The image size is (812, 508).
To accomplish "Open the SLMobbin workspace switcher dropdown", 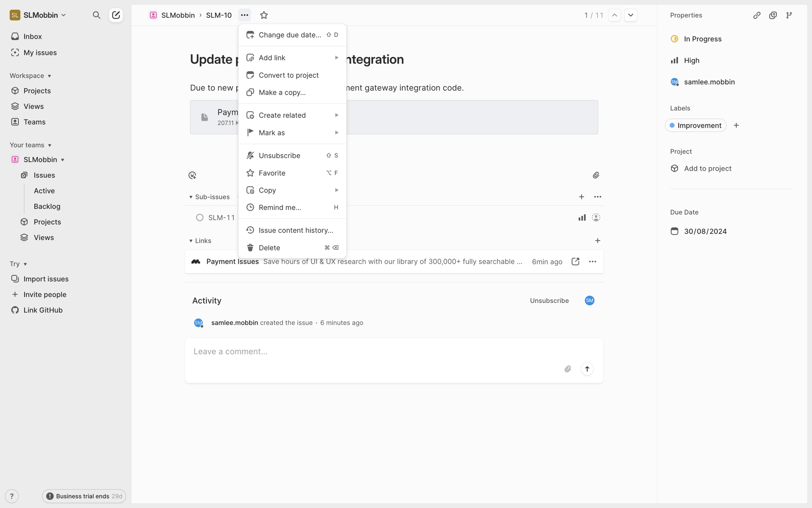I will pyautogui.click(x=38, y=15).
